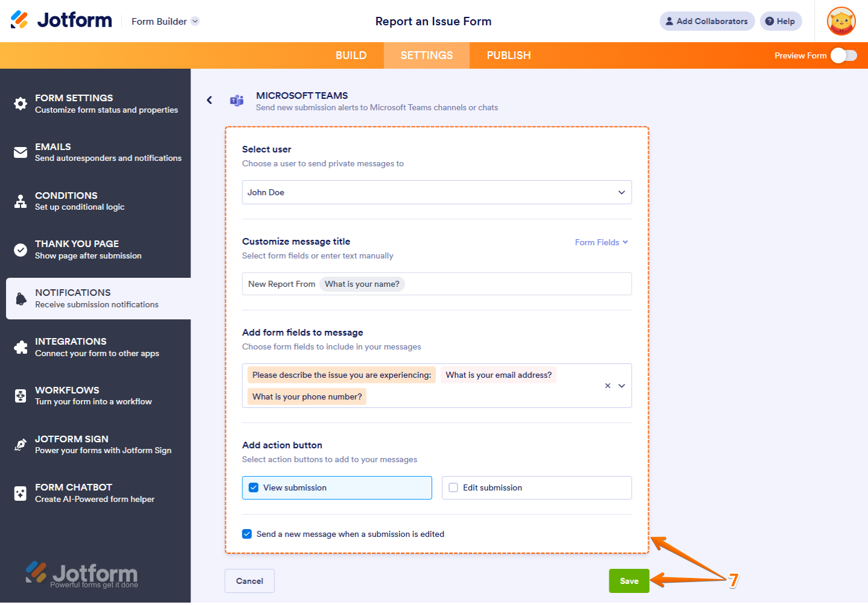Screen dimensions: 868x605
Task: Click the Thank You Page checkmark icon
Action: pos(20,249)
